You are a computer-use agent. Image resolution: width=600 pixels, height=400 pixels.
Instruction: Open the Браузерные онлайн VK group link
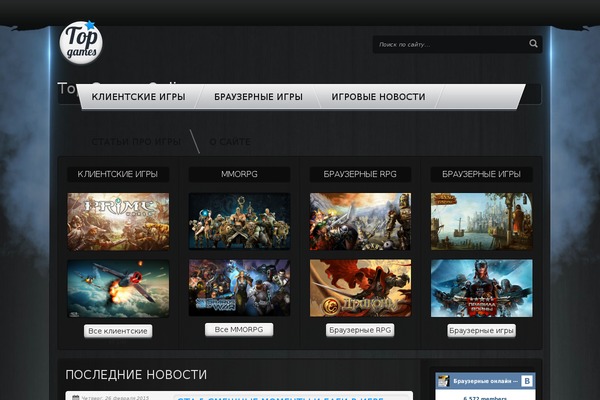coord(485,381)
